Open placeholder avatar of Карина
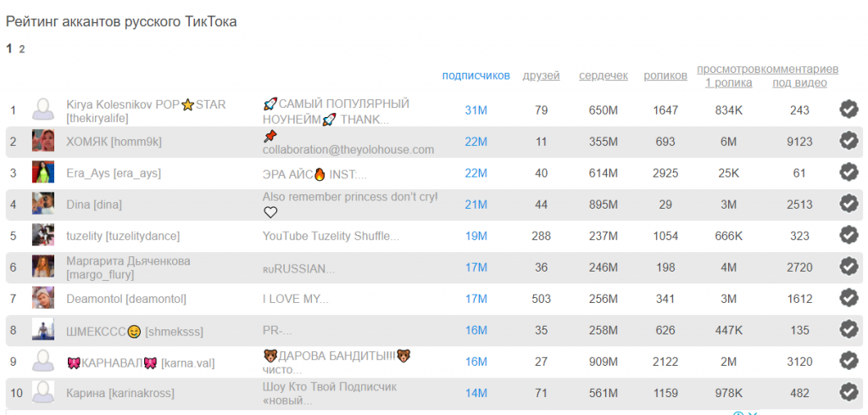Screen dimensions: 868x415 pos(43,393)
